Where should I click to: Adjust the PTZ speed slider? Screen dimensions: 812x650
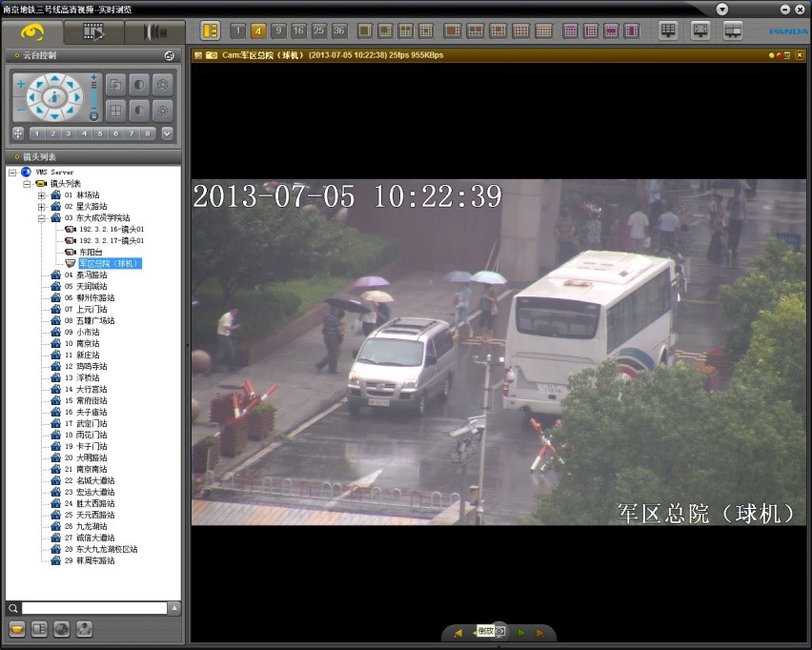coord(93,97)
